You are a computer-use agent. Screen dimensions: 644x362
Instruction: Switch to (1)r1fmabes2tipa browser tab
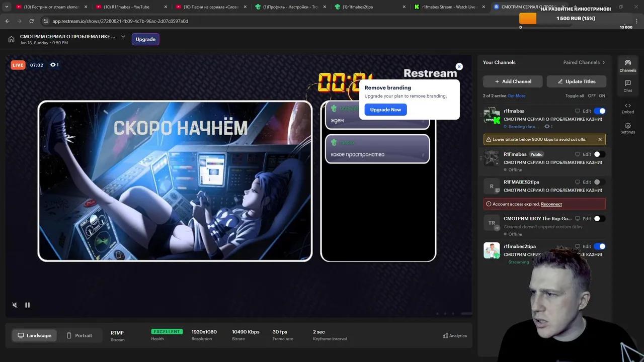click(370, 7)
